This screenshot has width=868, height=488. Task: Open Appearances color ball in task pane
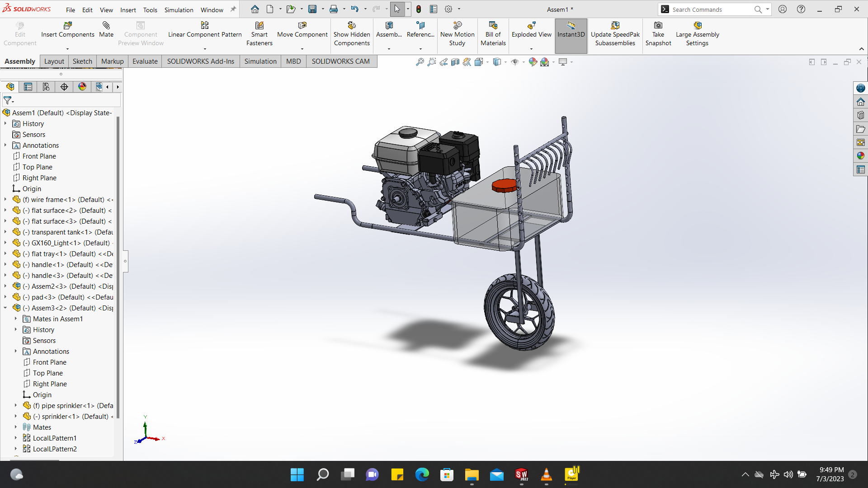tap(861, 156)
